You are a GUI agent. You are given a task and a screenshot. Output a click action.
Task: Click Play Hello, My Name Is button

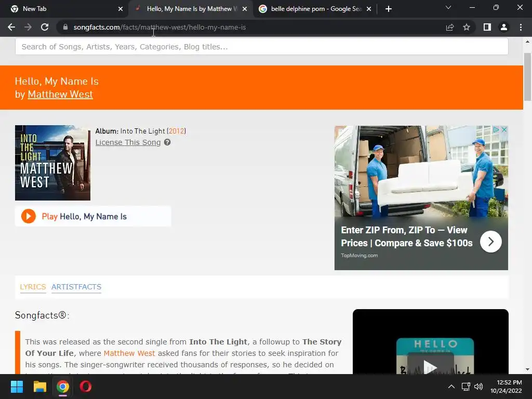[93, 216]
